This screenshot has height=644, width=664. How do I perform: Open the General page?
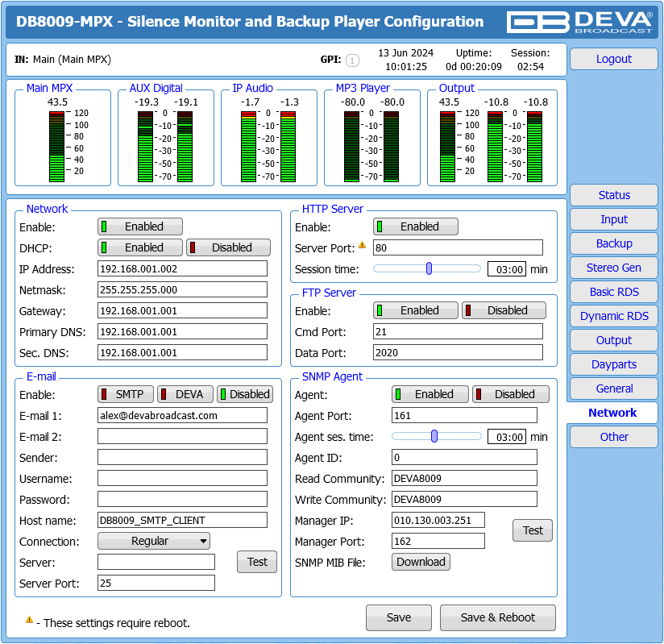pos(613,388)
